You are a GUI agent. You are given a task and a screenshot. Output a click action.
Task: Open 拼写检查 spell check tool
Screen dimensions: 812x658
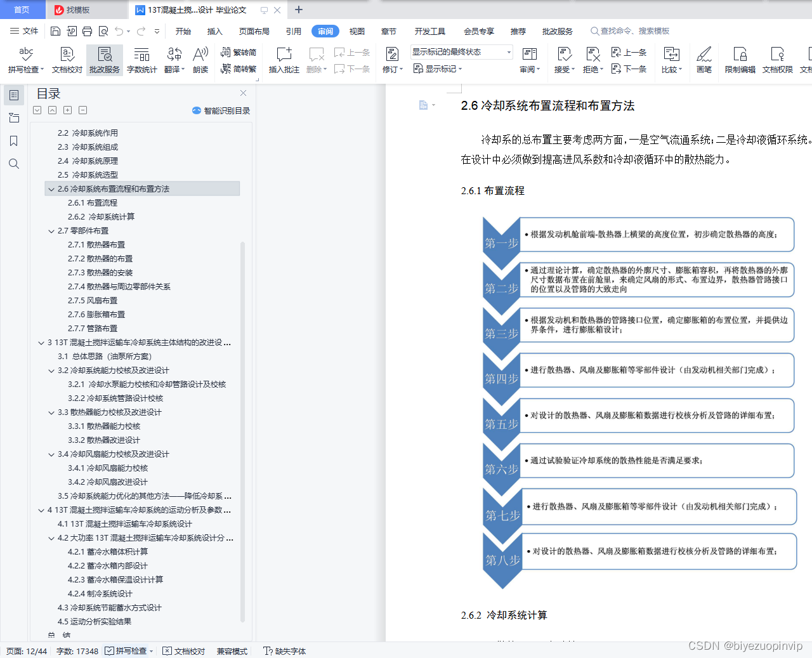point(26,60)
